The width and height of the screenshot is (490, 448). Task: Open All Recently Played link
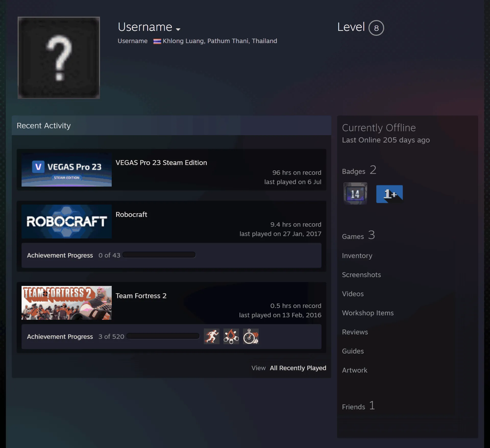click(x=298, y=368)
